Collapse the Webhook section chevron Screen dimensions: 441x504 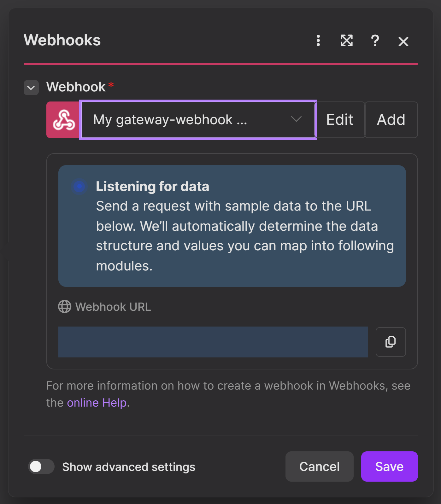tap(31, 87)
